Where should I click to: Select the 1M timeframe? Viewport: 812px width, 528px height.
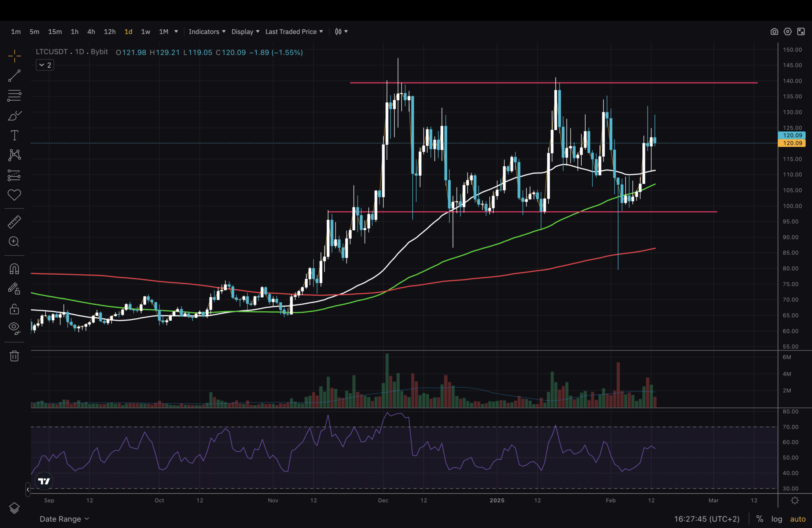[164, 32]
